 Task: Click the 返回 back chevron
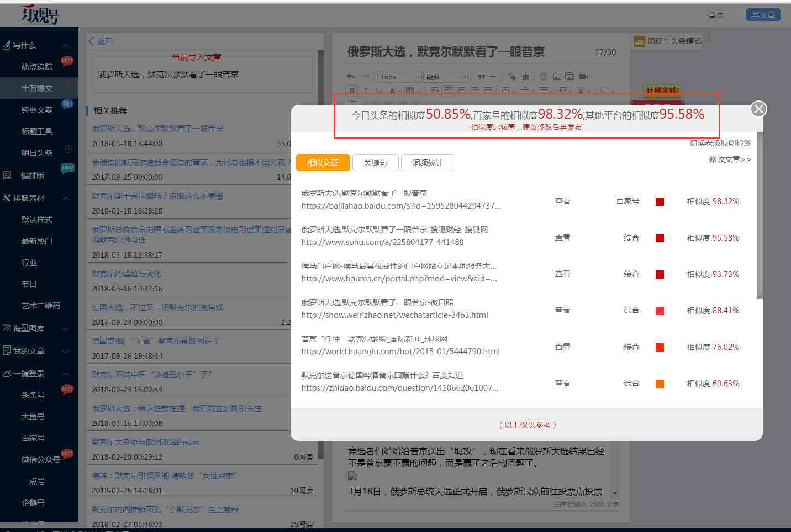pyautogui.click(x=91, y=41)
